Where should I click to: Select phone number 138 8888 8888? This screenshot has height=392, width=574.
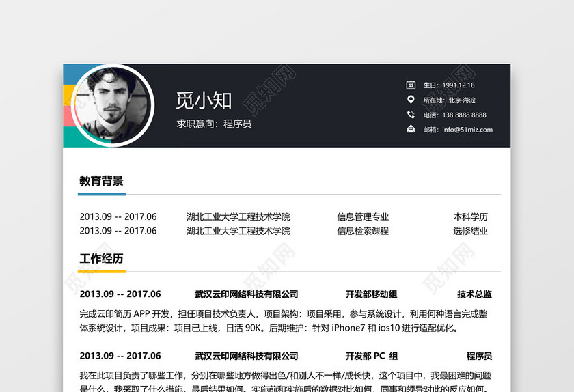pos(464,115)
